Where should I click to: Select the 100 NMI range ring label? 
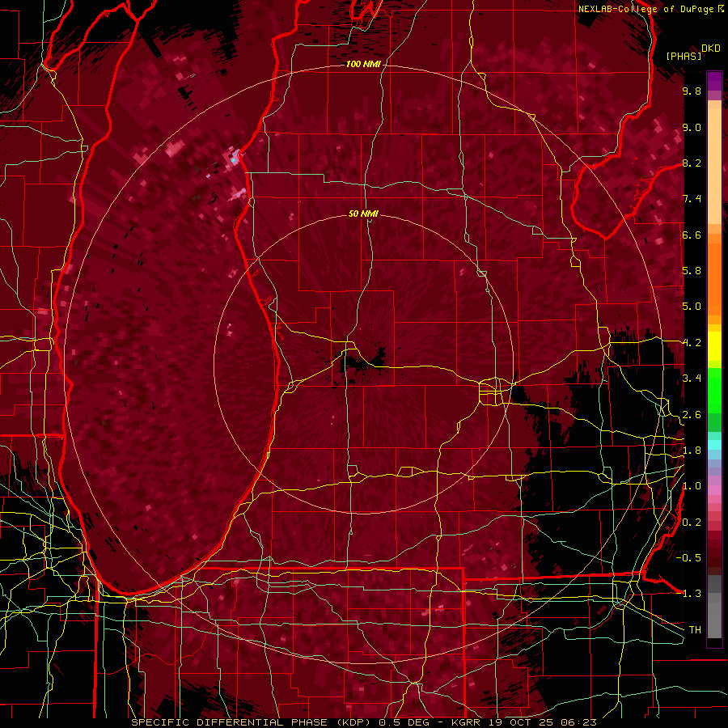click(x=363, y=64)
